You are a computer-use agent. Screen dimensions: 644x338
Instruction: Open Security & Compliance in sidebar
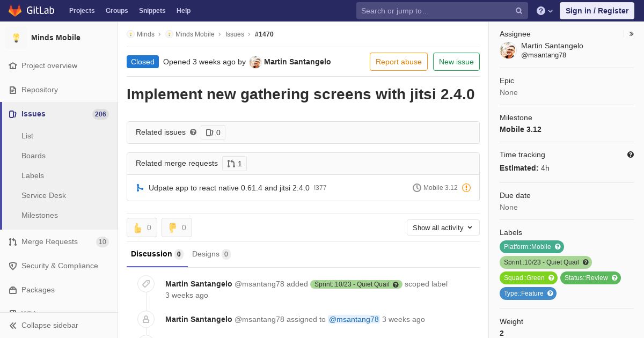tap(59, 266)
